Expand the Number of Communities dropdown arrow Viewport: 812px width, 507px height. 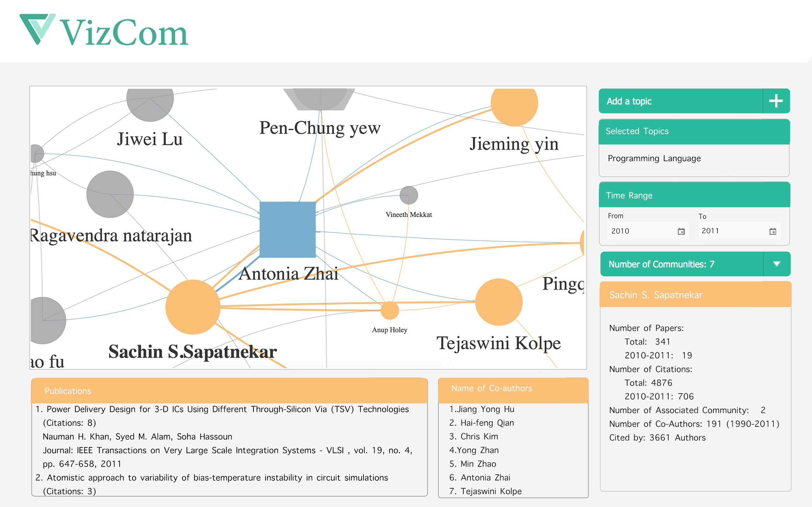coord(776,264)
